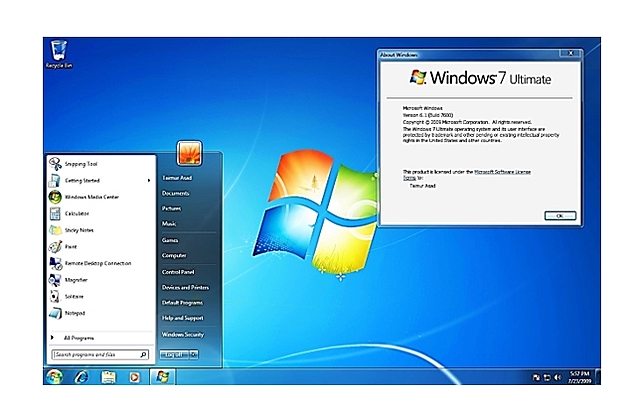Click the Windows Media Center icon
Viewport: 640px width, 414px height.
tap(55, 197)
